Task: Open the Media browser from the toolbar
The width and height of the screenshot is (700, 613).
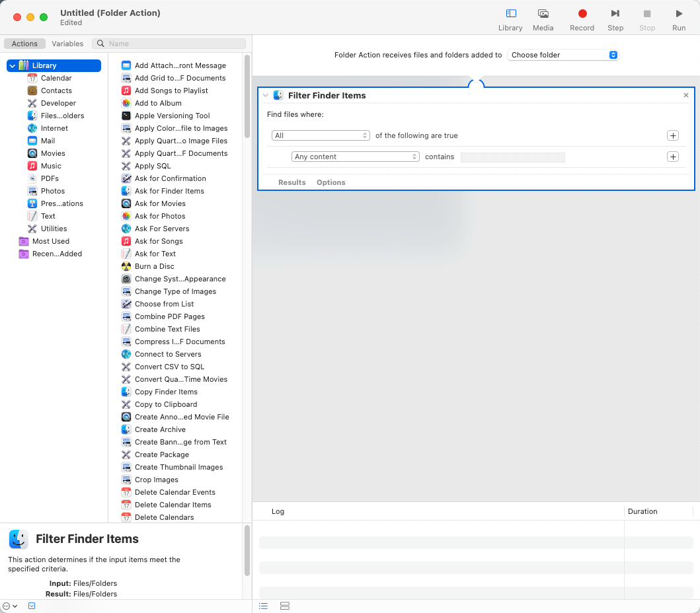Action: point(543,14)
